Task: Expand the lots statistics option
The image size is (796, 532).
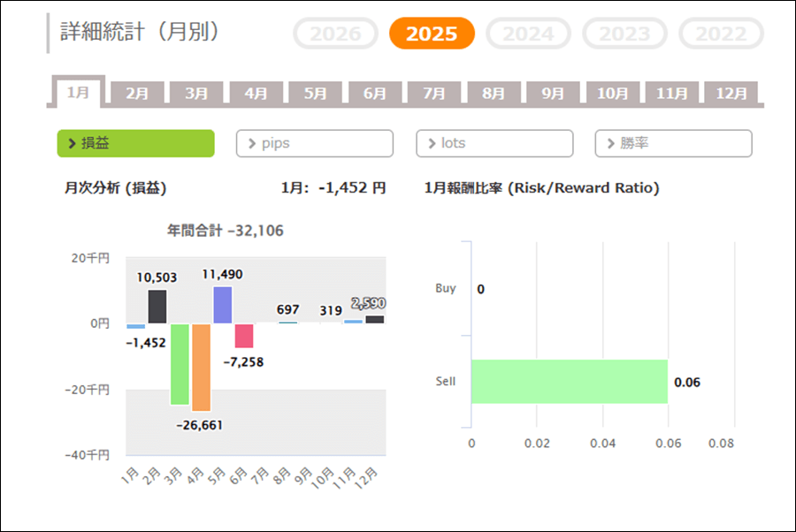Action: [x=494, y=143]
